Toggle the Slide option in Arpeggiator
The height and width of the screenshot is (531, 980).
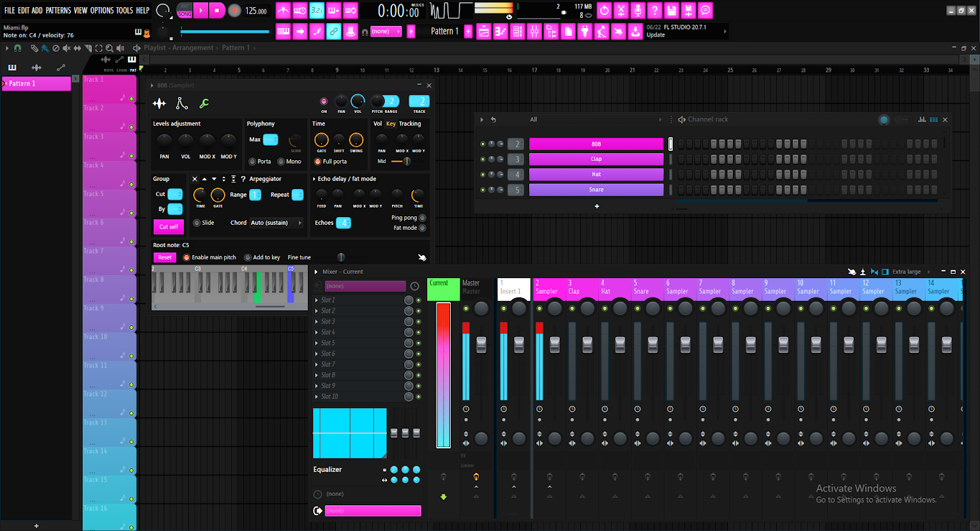(x=203, y=223)
